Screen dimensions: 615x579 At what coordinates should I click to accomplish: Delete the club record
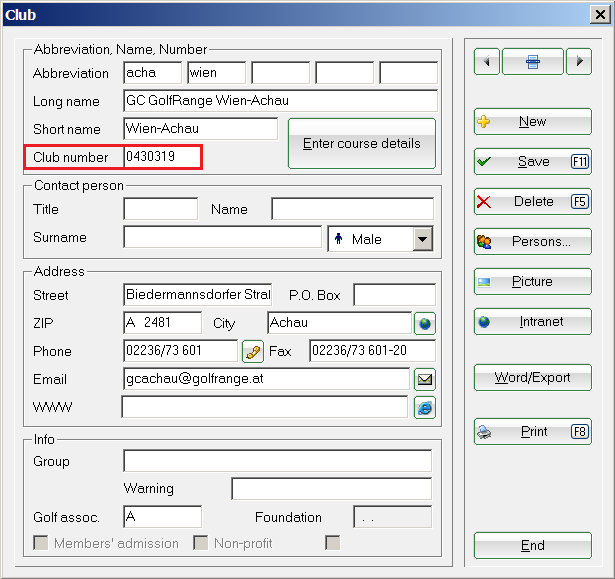click(x=533, y=202)
